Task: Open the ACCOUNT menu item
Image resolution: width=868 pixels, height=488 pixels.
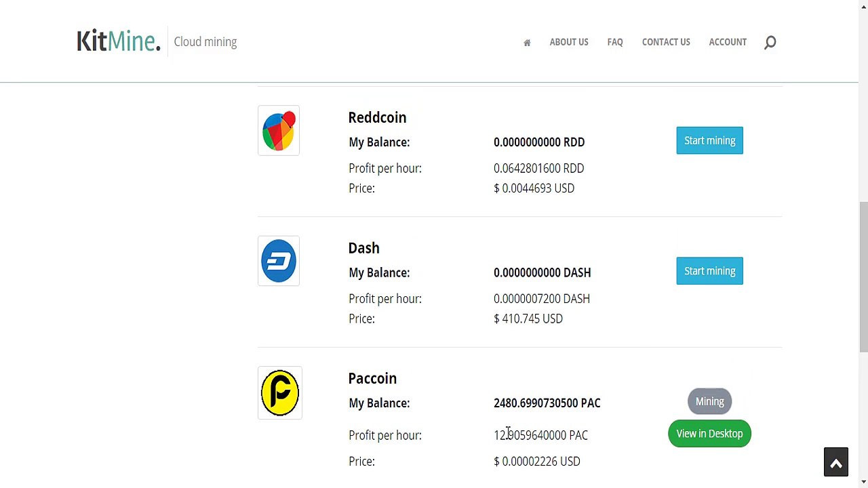Action: (x=728, y=42)
